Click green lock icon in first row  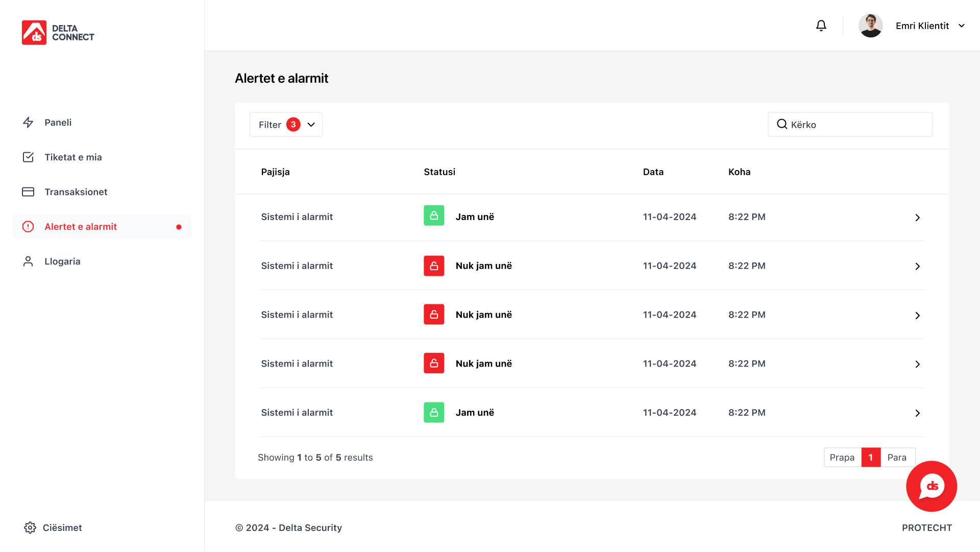[x=434, y=215]
